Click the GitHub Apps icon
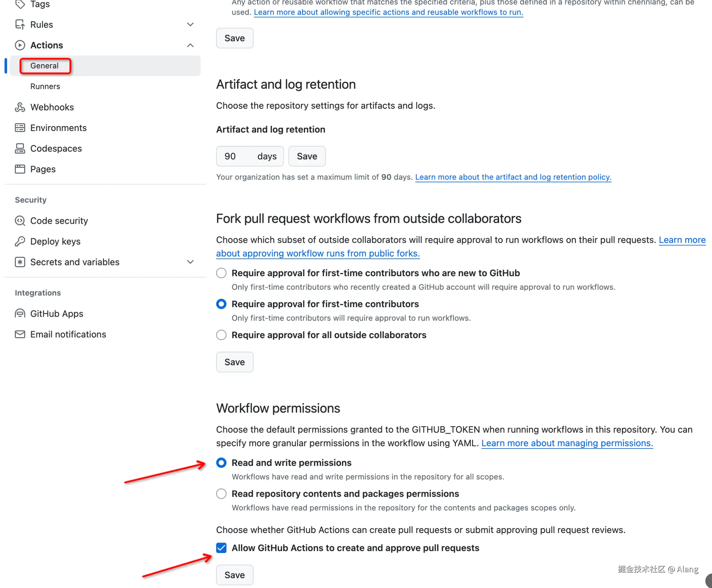This screenshot has width=712, height=588. pos(20,314)
